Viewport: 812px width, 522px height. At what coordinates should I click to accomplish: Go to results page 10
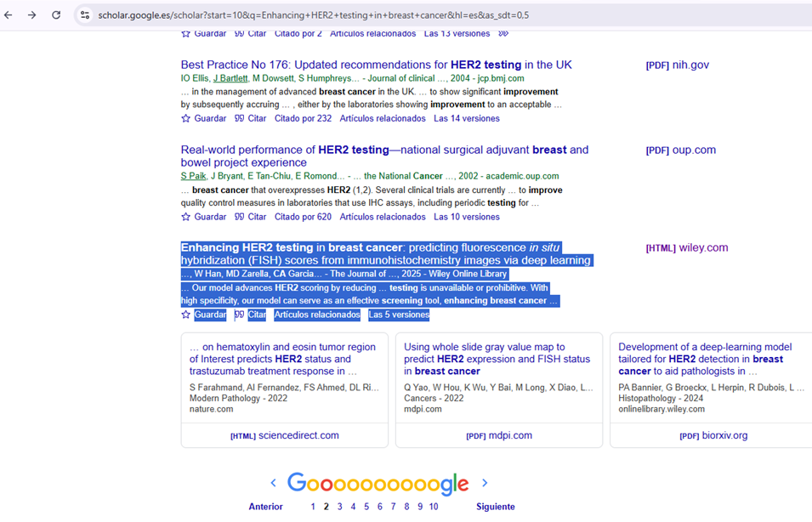click(x=434, y=507)
